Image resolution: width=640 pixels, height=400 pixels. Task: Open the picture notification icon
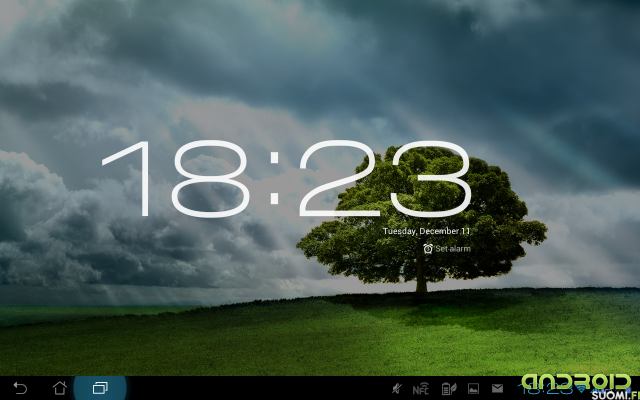coord(473,389)
